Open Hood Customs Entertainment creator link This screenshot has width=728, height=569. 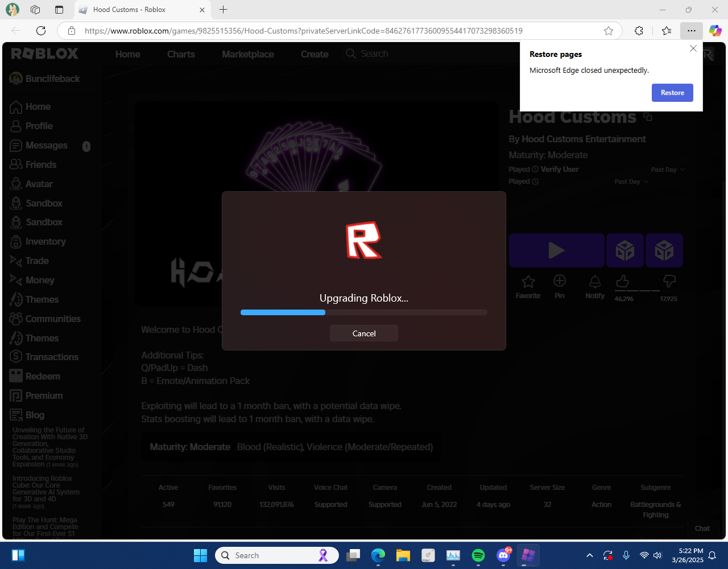[584, 139]
